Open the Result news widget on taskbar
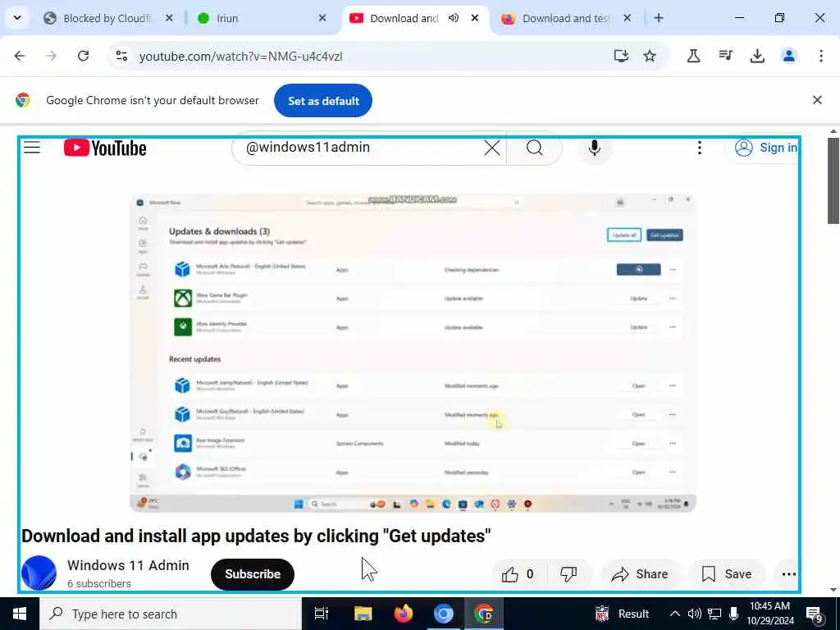This screenshot has height=630, width=840. pos(622,614)
